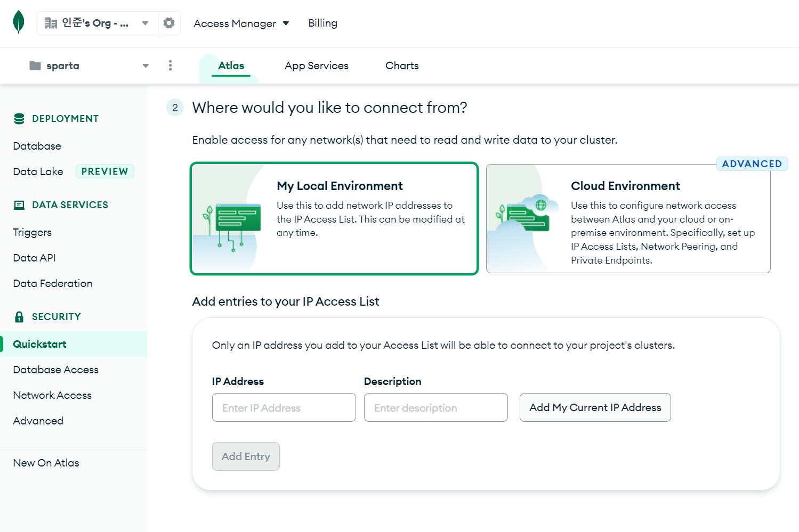799x532 pixels.
Task: Click the sparta project folder icon
Action: pyautogui.click(x=35, y=66)
